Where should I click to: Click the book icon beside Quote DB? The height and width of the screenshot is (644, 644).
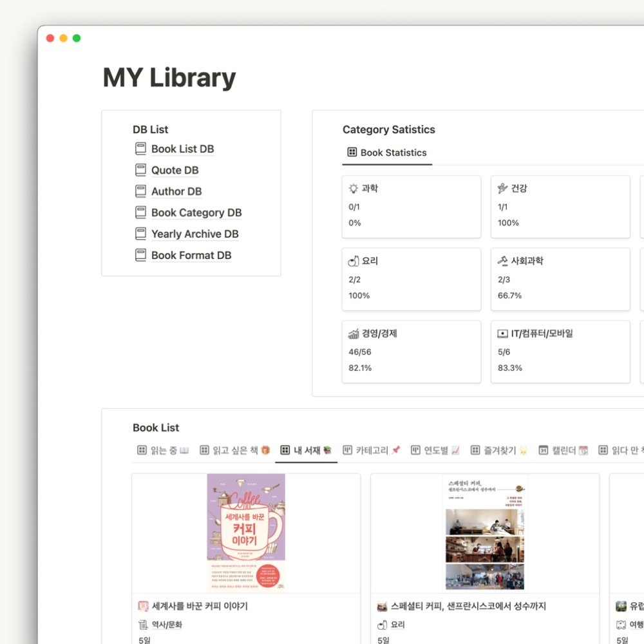coord(140,170)
